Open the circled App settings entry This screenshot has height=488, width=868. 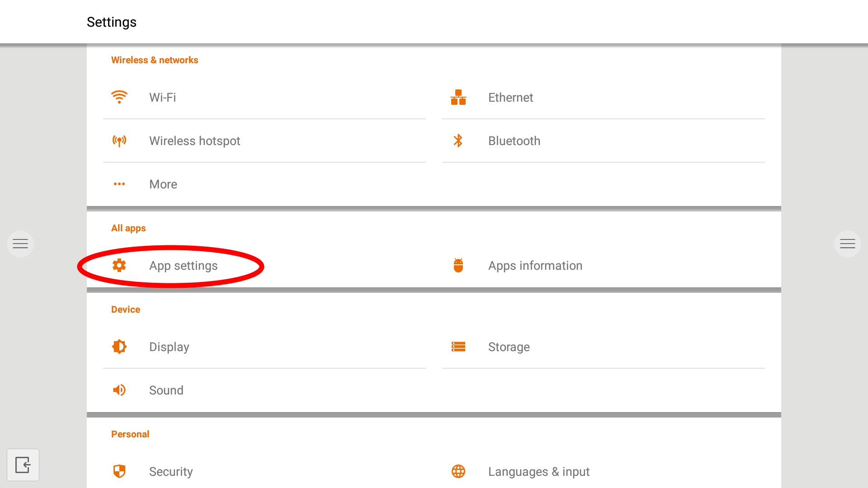(x=183, y=266)
